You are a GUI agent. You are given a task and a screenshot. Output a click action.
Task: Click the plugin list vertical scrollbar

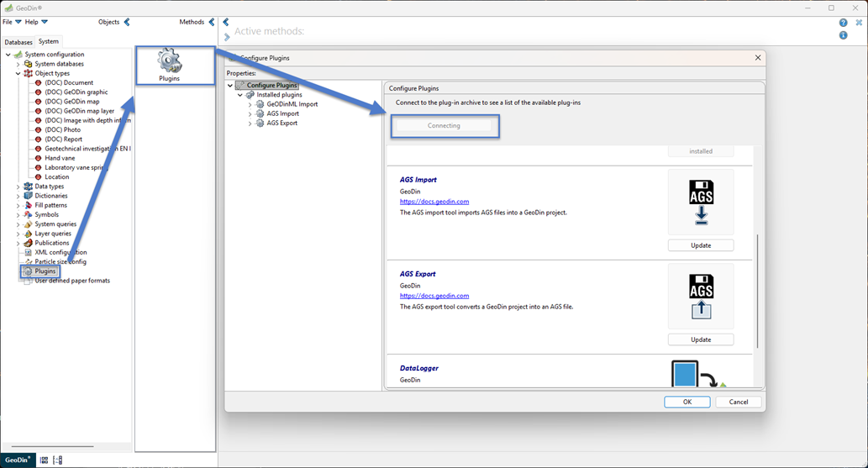(x=757, y=290)
